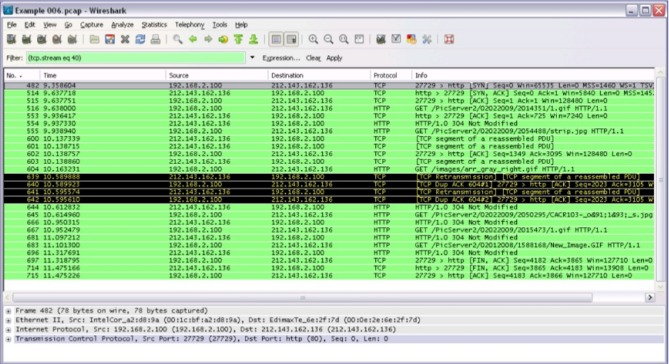Open the Capture menu
Image resolution: width=669 pixels, height=364 pixels.
pyautogui.click(x=92, y=25)
